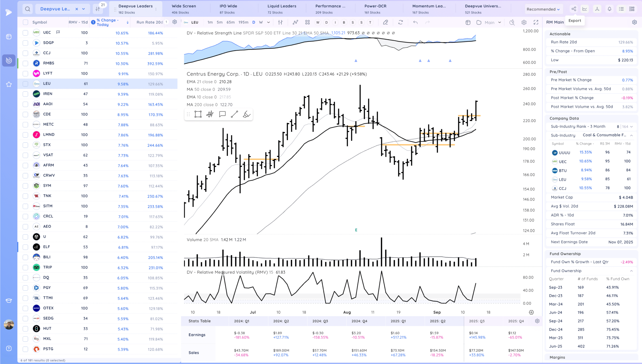Switch to the list layout icon

(621, 9)
